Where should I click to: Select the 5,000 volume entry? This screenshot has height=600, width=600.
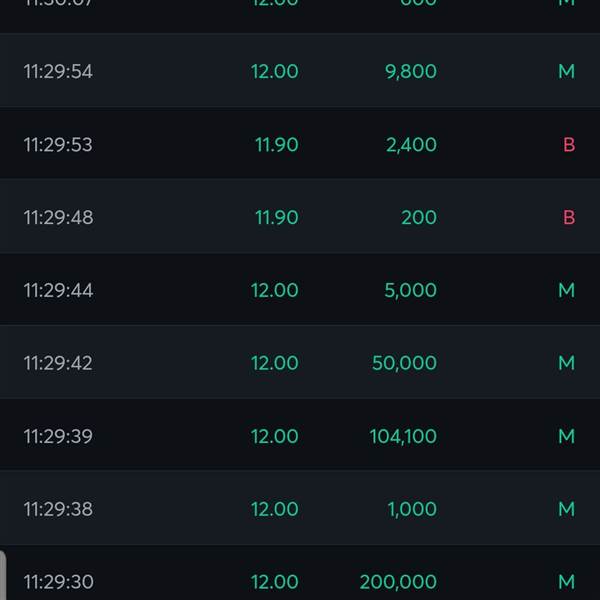410,290
